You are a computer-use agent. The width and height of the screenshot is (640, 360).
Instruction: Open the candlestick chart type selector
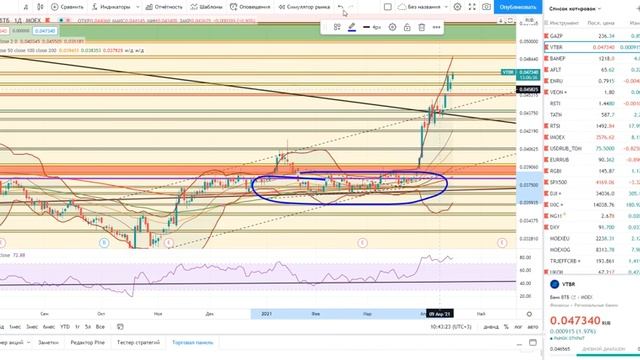pyautogui.click(x=40, y=7)
